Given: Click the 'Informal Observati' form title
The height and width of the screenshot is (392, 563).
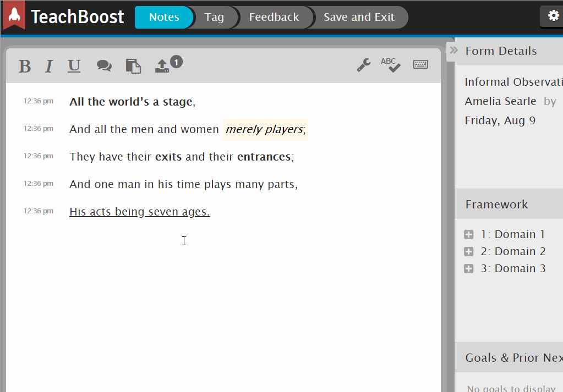Looking at the screenshot, I should click(x=514, y=82).
